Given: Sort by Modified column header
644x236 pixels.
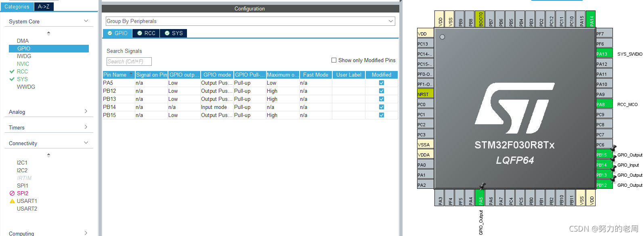Looking at the screenshot, I should pyautogui.click(x=382, y=75).
